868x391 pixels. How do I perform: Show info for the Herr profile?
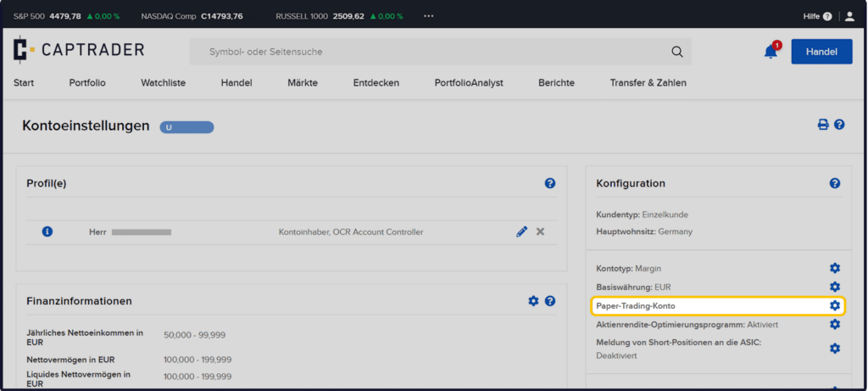point(47,232)
